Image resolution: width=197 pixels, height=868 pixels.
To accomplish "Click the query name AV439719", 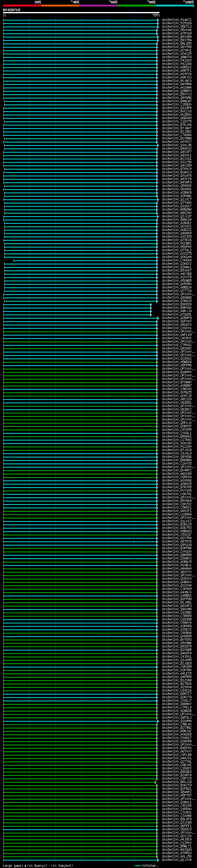I will click(x=11, y=10).
